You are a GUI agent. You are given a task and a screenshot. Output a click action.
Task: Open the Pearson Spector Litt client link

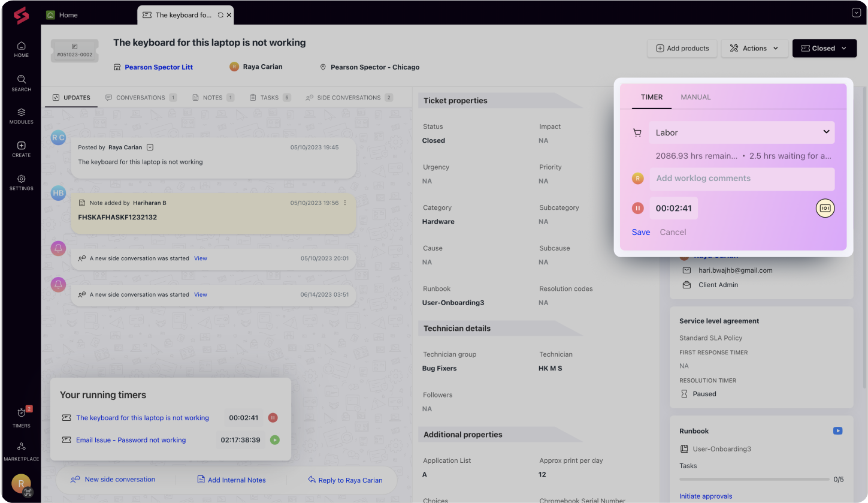[x=159, y=67]
